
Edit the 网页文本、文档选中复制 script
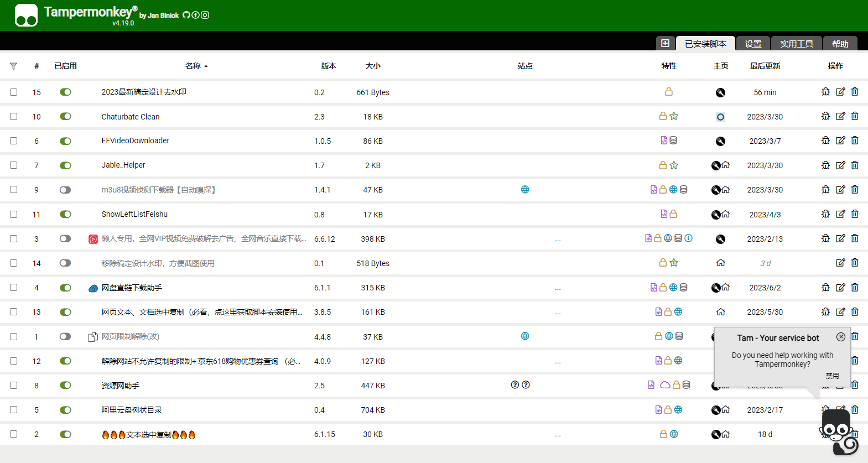[x=840, y=311]
